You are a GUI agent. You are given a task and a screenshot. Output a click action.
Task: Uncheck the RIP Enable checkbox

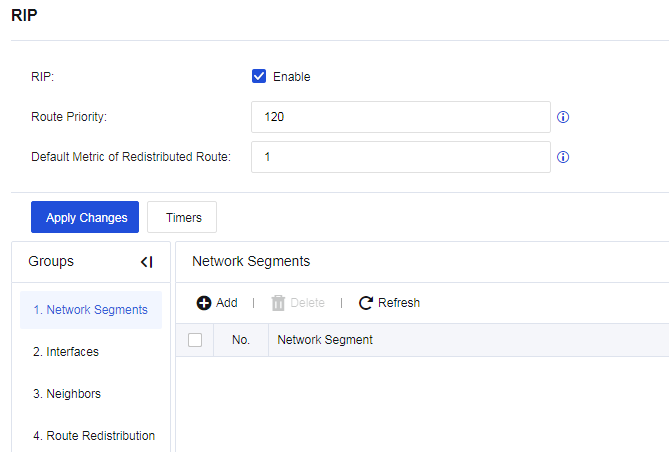coord(259,76)
